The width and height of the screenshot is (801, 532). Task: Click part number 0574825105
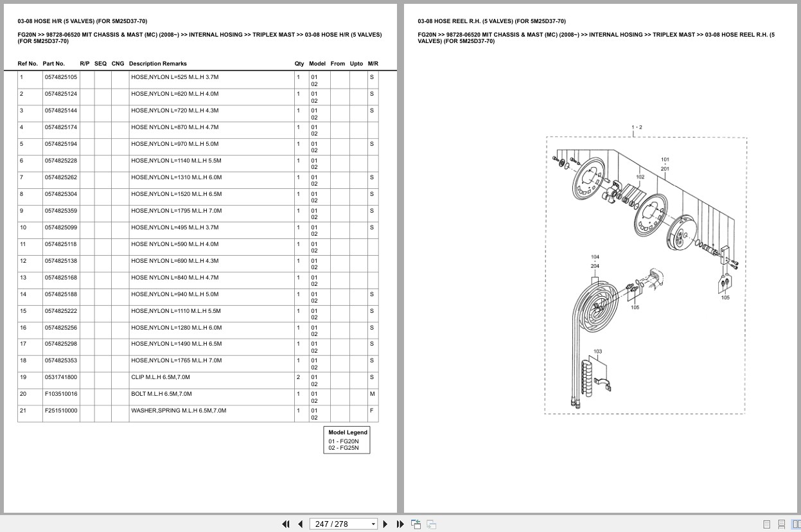click(61, 77)
